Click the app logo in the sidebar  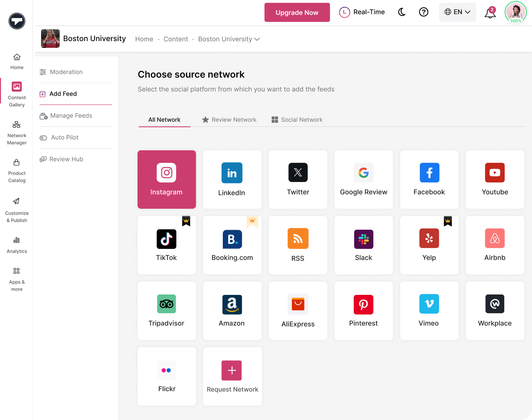[x=17, y=21]
